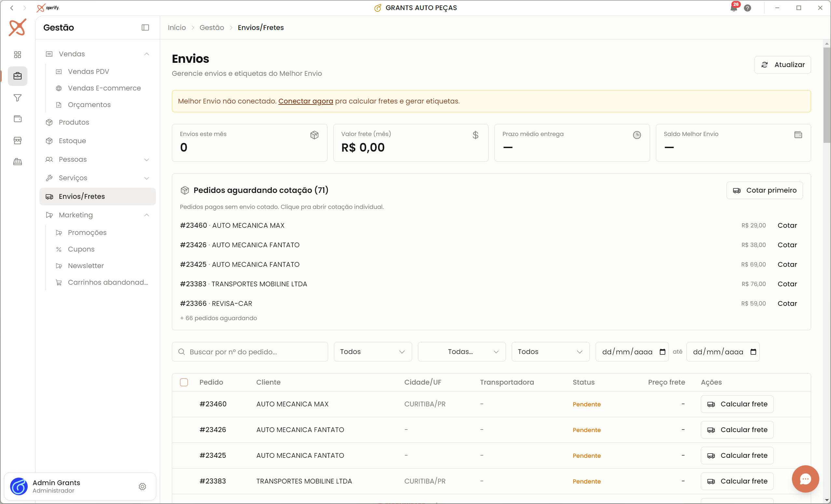Open notifications bell with 26 badge
831x504 pixels.
tap(734, 7)
